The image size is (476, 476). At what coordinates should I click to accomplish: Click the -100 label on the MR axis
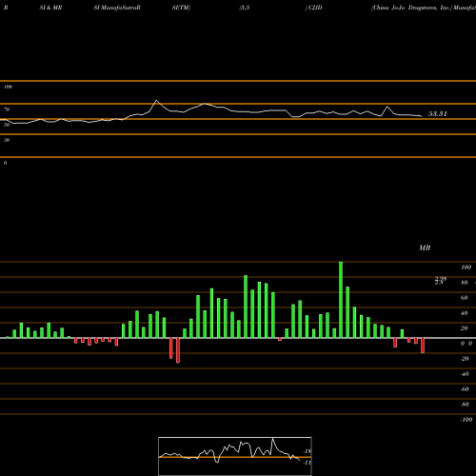point(466,420)
